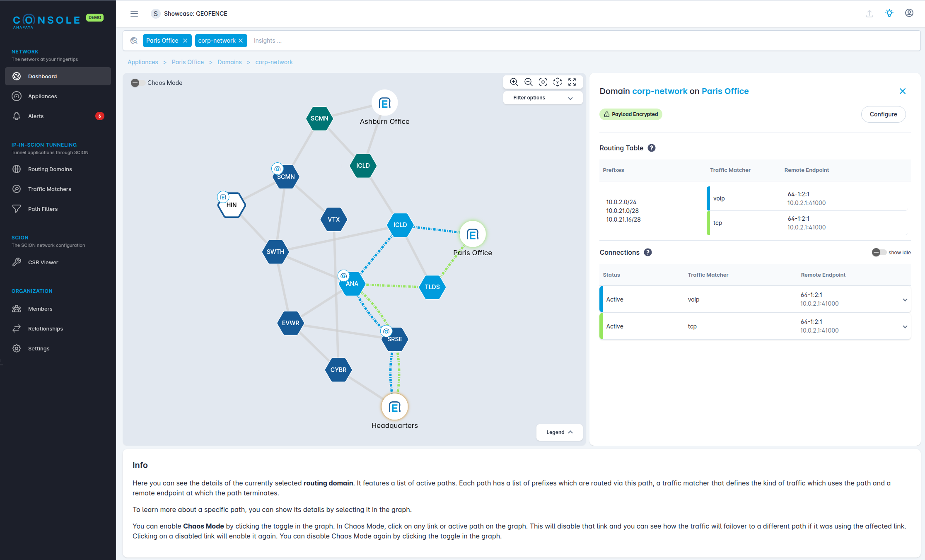
Task: Select the Headquarters node in graph
Action: (394, 407)
